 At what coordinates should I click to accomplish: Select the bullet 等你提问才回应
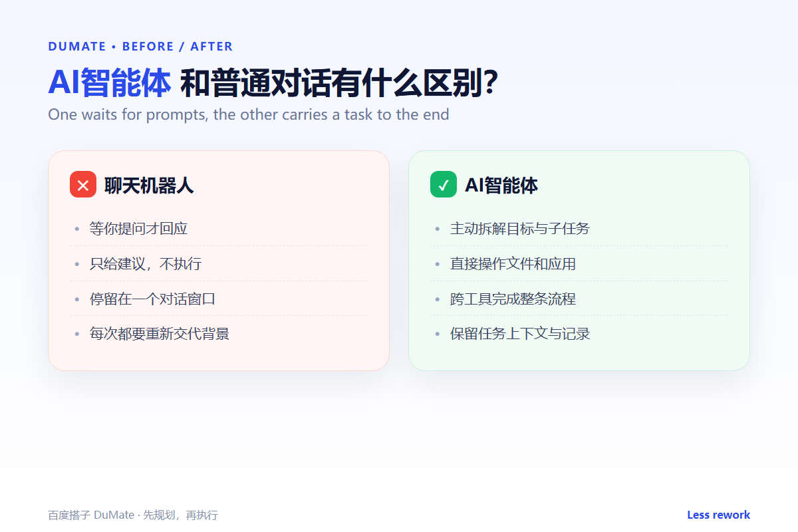[x=139, y=229]
